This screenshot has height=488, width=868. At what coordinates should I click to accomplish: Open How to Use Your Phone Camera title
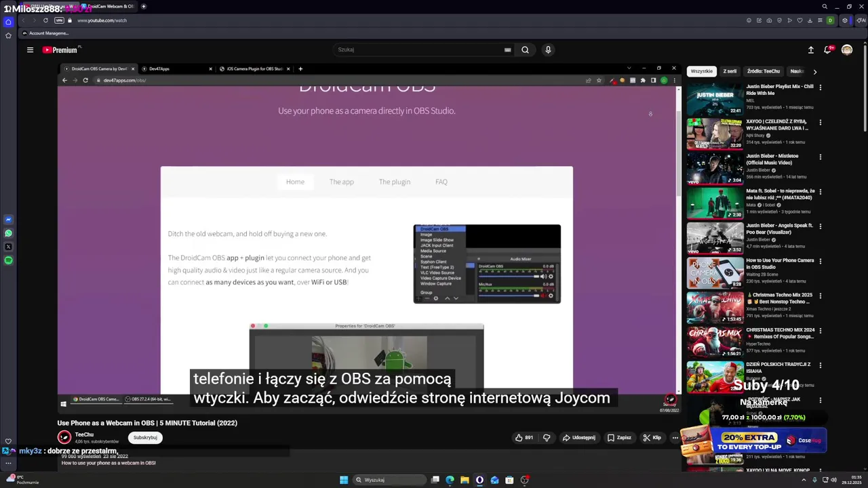tap(780, 264)
